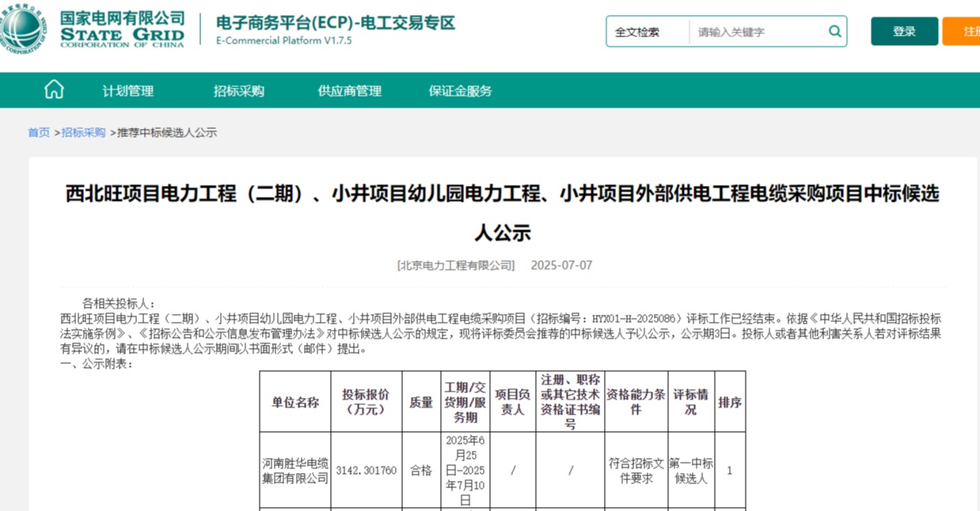This screenshot has height=511, width=980.
Task: Go to home via house icon
Action: [54, 90]
